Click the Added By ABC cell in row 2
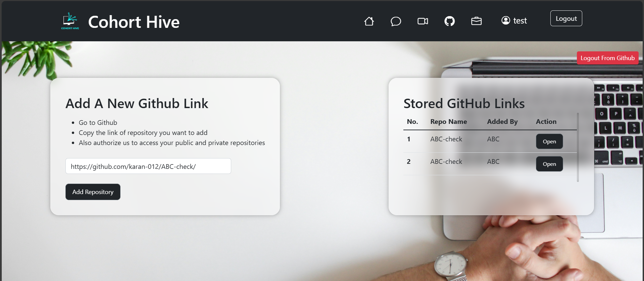Screen dimensions: 644x281 [493, 161]
